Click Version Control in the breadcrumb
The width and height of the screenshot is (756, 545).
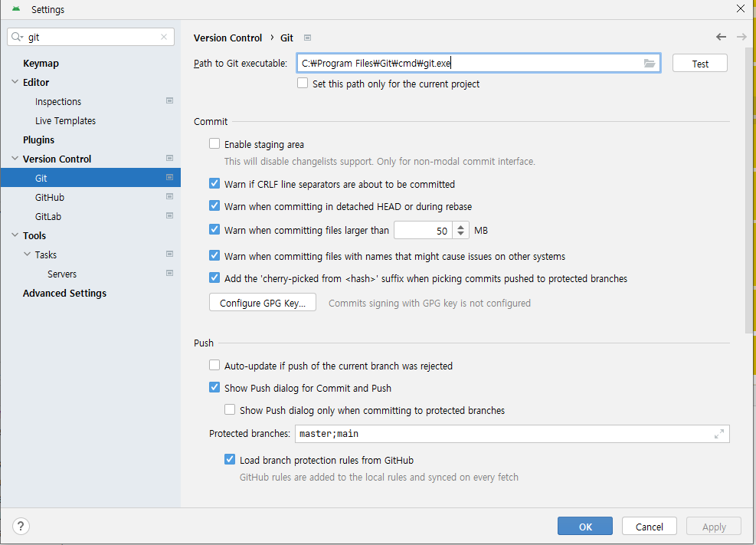[x=227, y=38]
